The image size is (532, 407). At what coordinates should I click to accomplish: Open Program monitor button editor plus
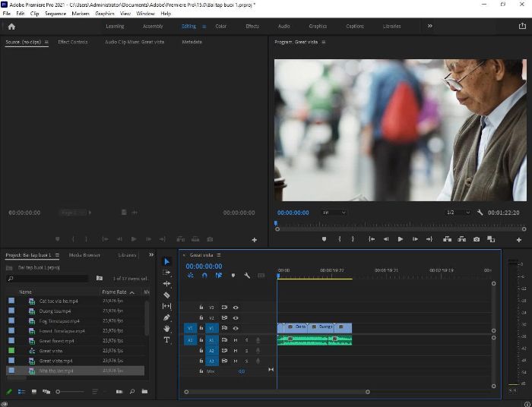pos(519,240)
